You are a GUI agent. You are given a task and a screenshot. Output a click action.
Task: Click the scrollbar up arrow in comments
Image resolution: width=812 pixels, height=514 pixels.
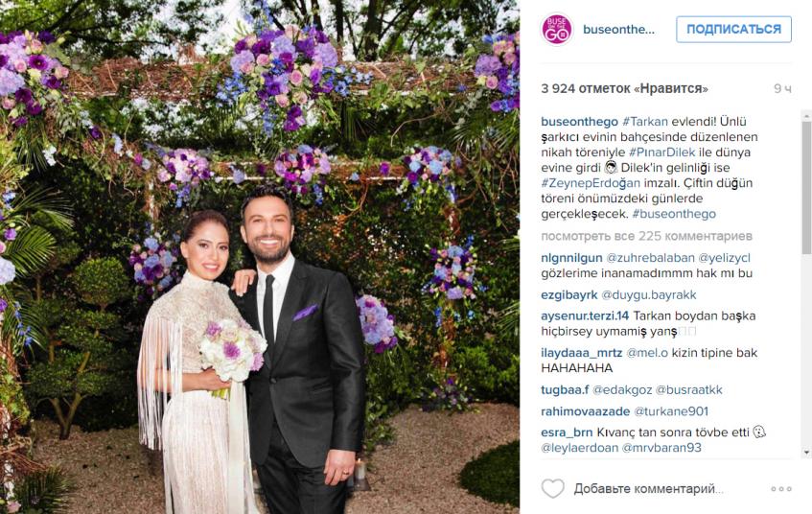806,115
